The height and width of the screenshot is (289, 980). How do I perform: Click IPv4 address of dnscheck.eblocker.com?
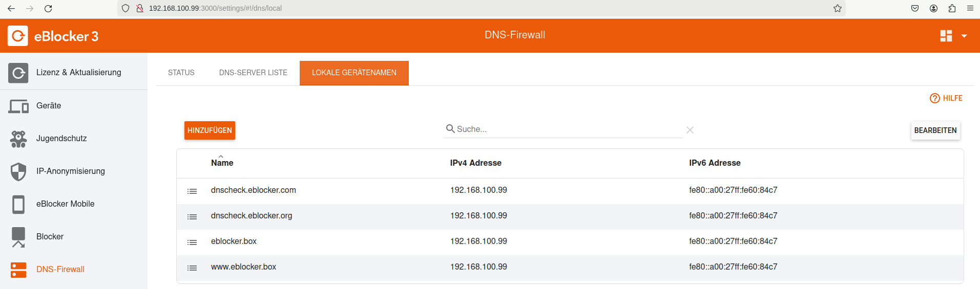tap(478, 190)
